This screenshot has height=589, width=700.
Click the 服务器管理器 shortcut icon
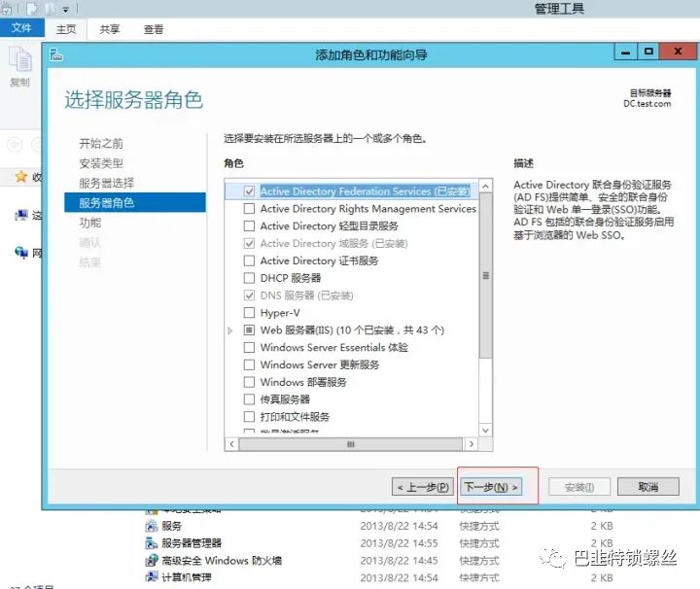click(x=152, y=543)
